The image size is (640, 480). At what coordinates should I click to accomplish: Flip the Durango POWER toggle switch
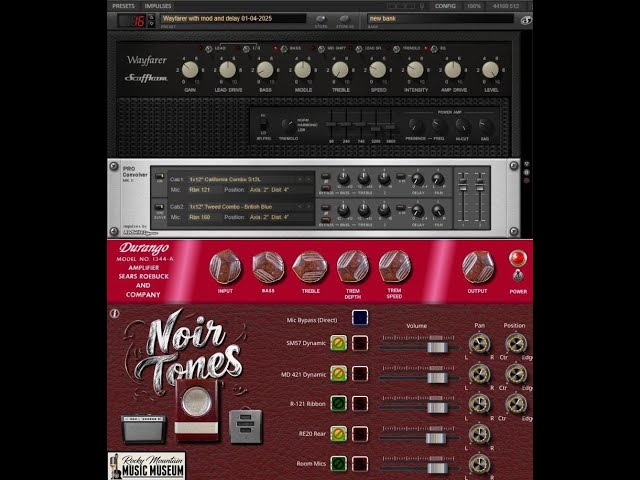coord(518,276)
